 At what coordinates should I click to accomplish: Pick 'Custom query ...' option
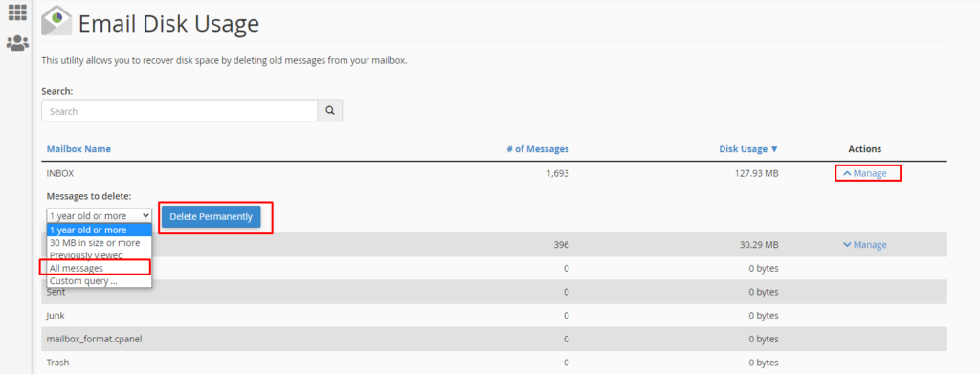(100, 281)
